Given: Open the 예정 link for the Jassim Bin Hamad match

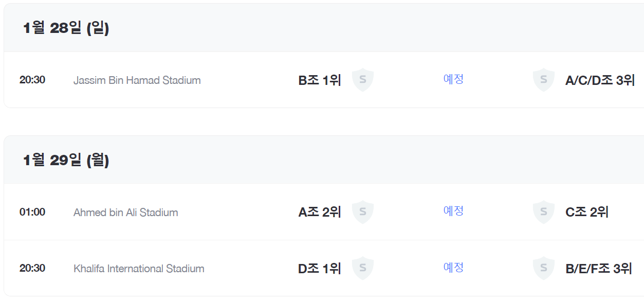Looking at the screenshot, I should pos(453,79).
